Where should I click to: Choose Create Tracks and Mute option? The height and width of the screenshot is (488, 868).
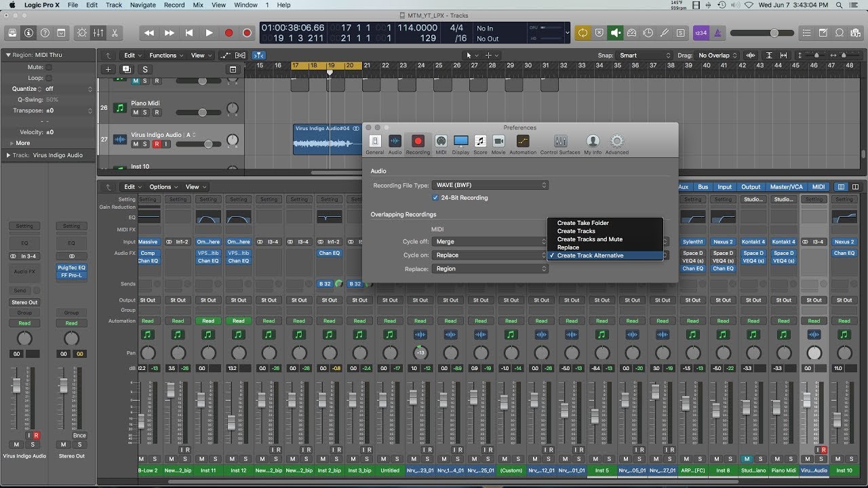(605, 239)
